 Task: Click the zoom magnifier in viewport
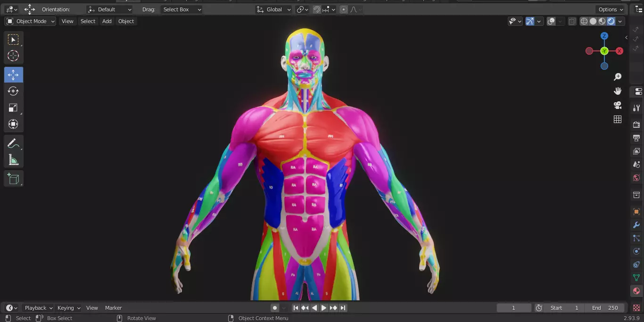pos(618,77)
